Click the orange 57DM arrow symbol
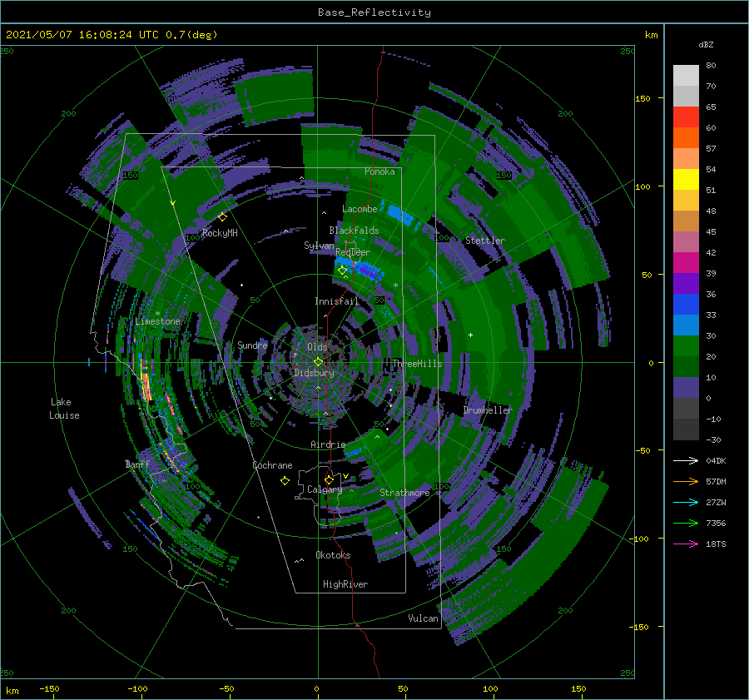Viewport: 749px width, 700px height. coord(686,482)
